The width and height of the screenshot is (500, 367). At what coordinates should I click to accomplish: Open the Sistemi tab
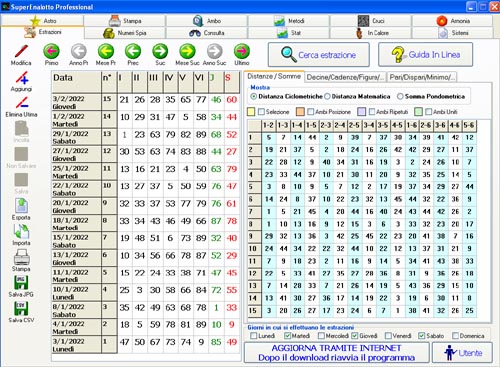(x=453, y=33)
